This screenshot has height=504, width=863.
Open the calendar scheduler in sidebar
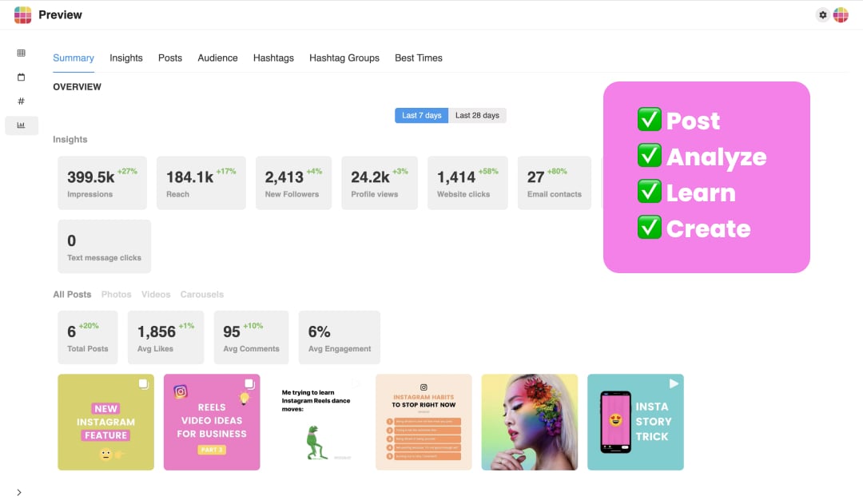[x=21, y=77]
